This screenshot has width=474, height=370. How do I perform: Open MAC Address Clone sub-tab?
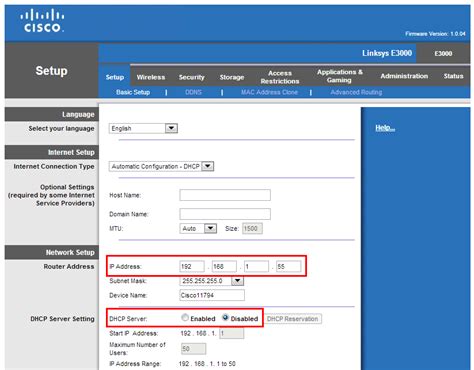(269, 92)
